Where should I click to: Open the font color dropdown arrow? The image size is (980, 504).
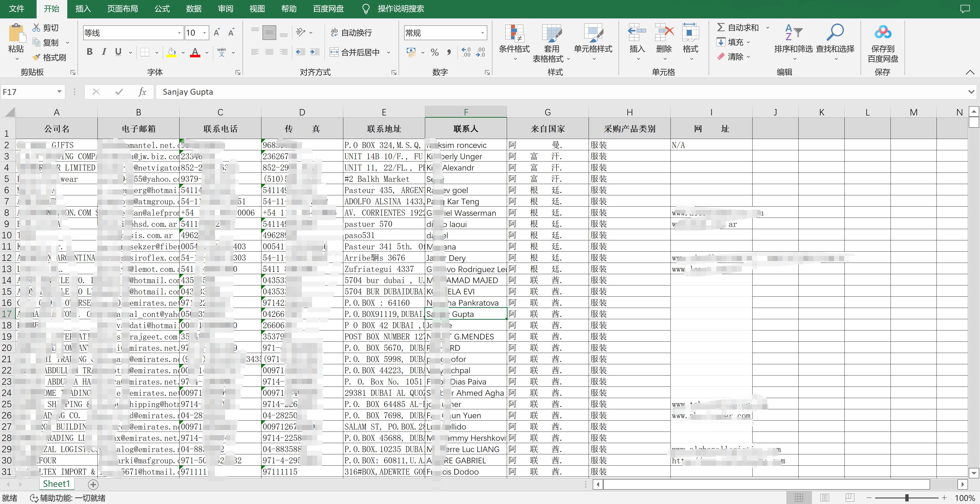tap(207, 52)
